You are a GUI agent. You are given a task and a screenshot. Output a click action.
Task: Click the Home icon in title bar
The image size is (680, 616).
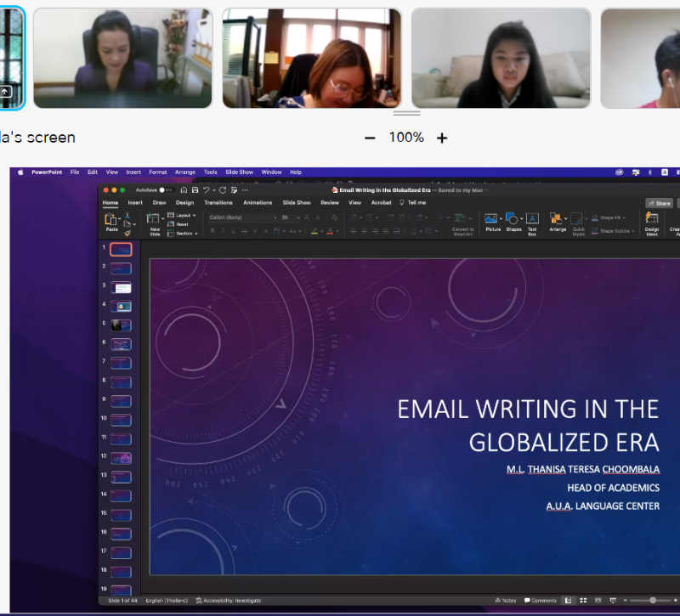(x=184, y=189)
